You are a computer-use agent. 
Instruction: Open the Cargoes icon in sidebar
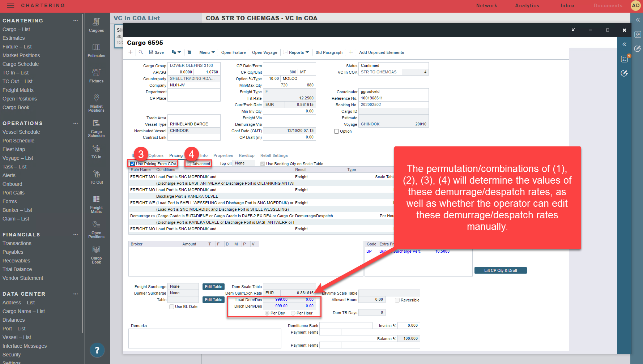96,25
